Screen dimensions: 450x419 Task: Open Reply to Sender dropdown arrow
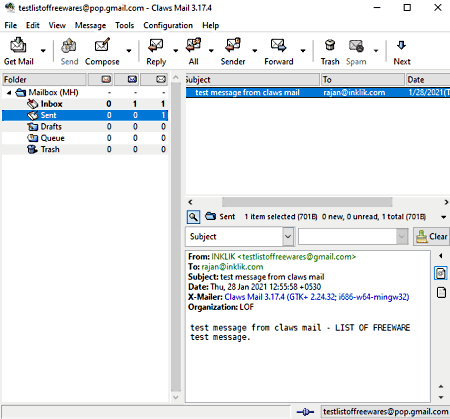(x=255, y=51)
